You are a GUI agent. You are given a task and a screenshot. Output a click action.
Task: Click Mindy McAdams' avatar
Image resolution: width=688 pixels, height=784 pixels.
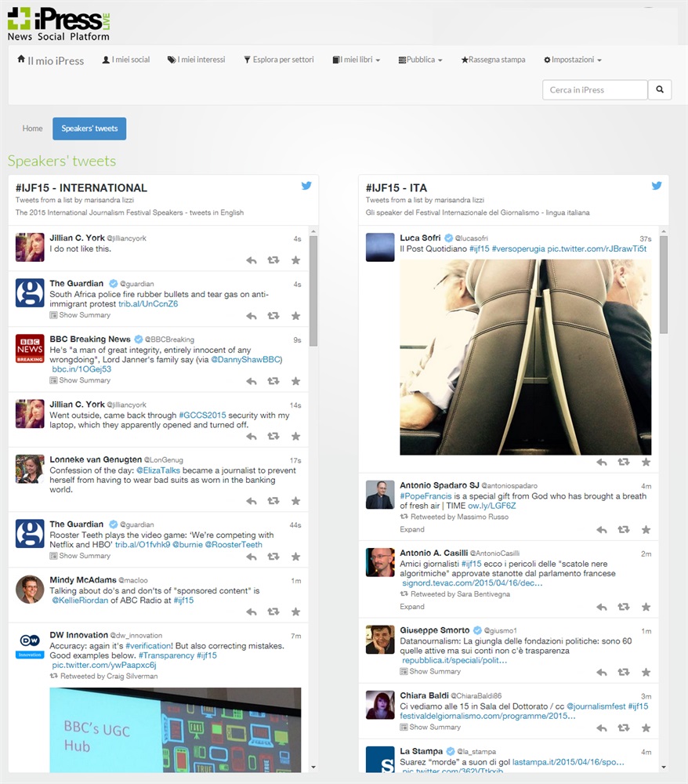(x=30, y=589)
